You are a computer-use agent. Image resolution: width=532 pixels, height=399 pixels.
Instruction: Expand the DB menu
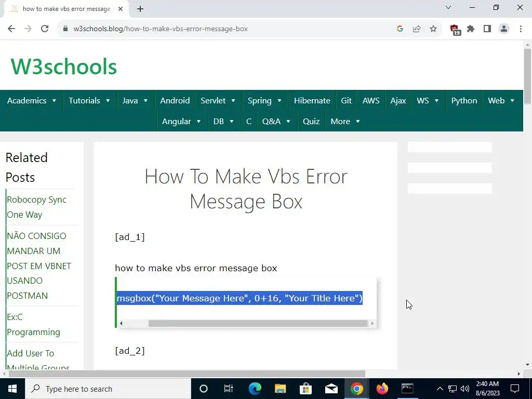tap(223, 121)
